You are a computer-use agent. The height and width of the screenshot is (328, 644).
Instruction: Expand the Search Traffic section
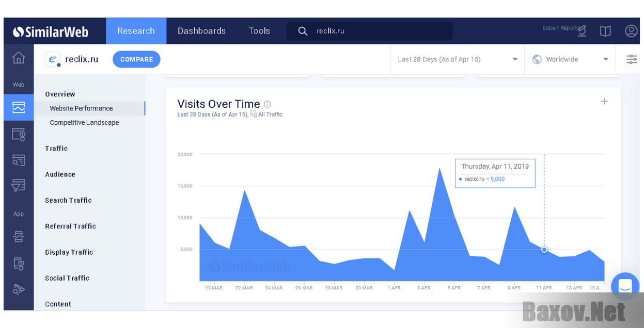(68, 200)
